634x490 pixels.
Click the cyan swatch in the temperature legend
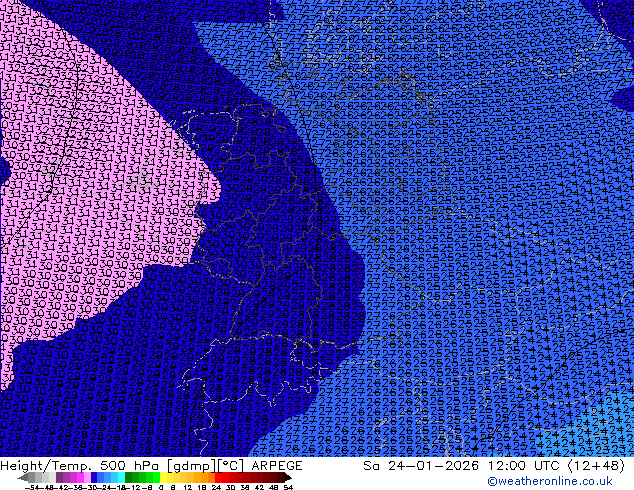tap(121, 477)
